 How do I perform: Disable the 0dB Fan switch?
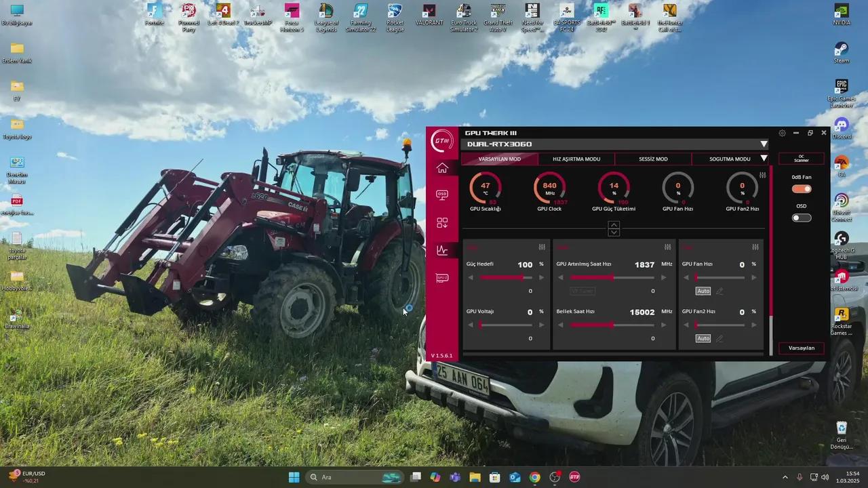pos(802,189)
